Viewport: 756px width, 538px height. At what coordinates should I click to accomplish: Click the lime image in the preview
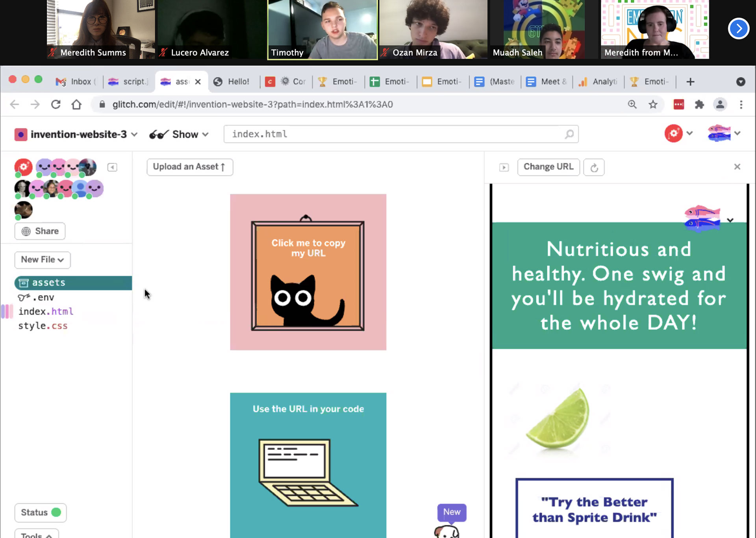click(558, 420)
